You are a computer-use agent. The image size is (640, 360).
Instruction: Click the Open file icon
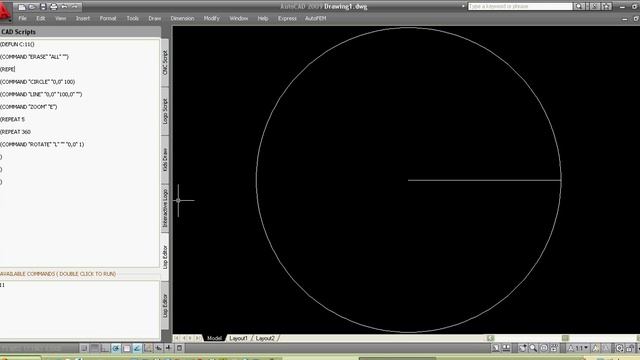coord(32,7)
